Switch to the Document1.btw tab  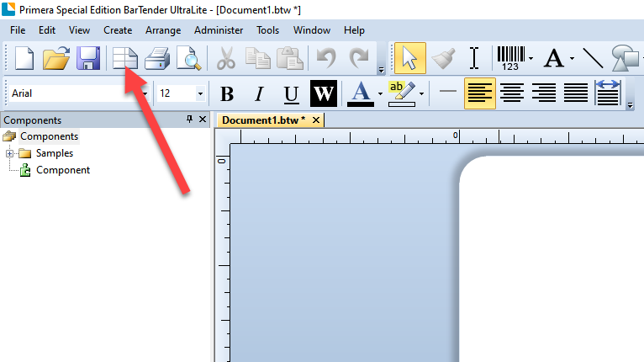pos(264,120)
